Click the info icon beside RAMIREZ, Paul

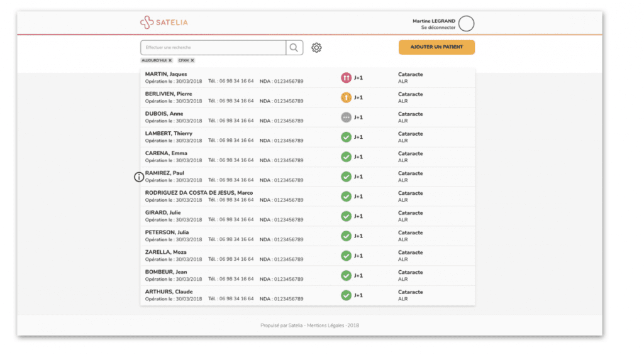139,177
